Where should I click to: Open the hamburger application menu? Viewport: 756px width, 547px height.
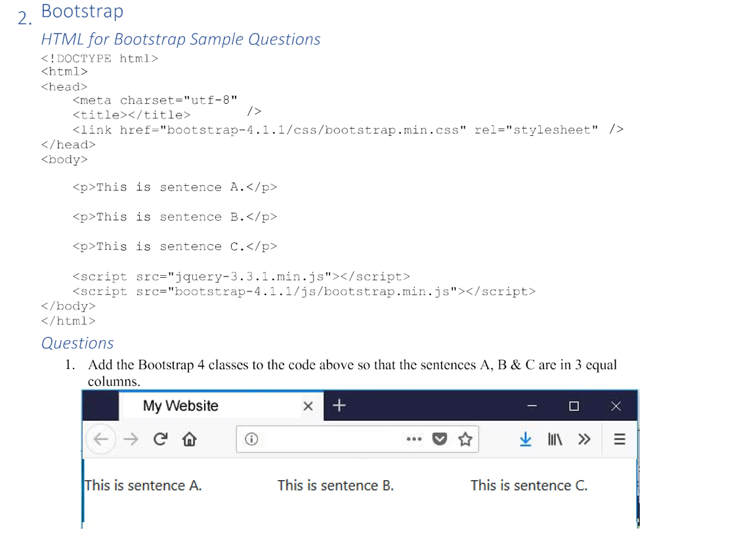619,439
